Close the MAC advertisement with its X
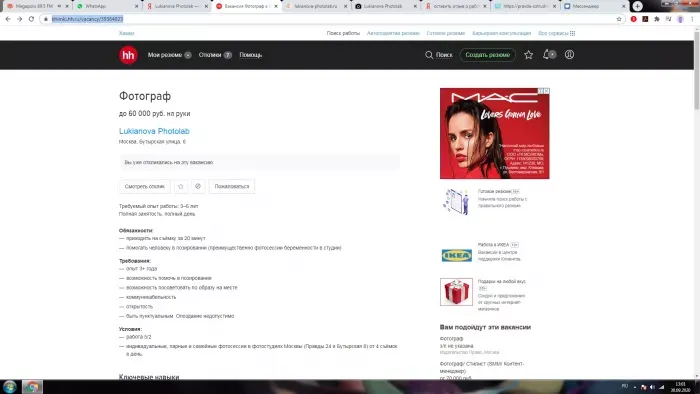This screenshot has height=394, width=700. click(546, 91)
